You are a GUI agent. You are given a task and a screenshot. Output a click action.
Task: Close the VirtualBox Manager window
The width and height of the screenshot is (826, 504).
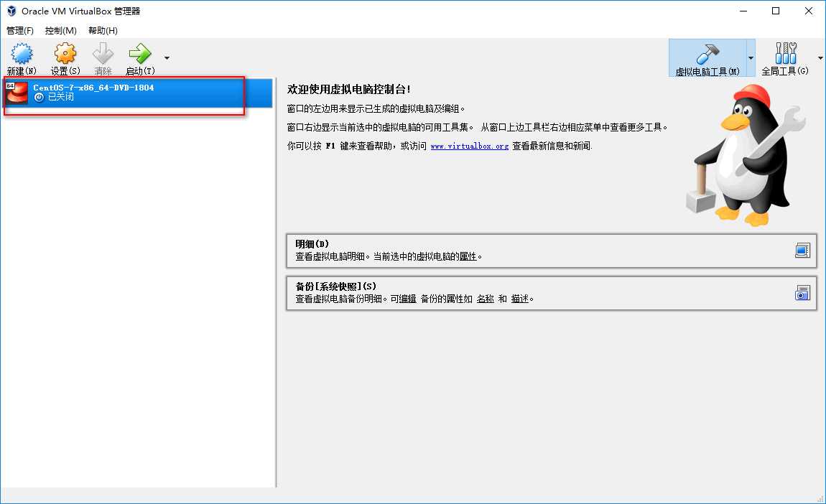click(x=809, y=11)
